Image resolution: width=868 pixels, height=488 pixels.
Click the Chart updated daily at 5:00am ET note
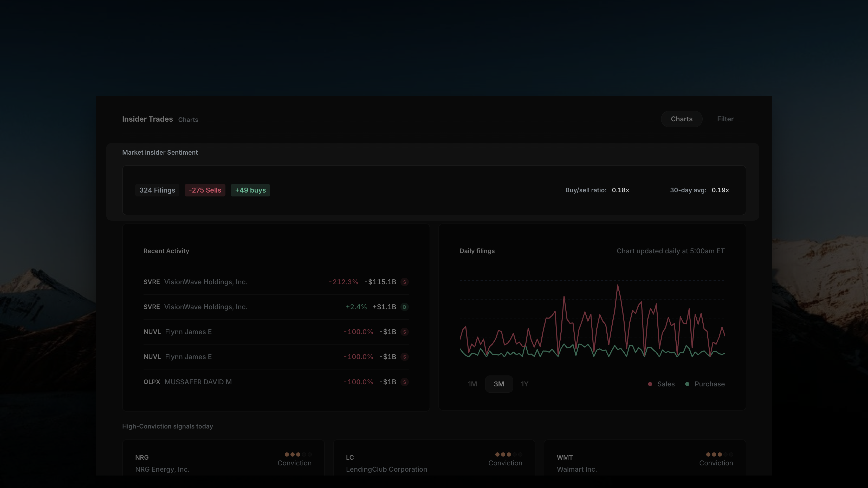tap(671, 251)
